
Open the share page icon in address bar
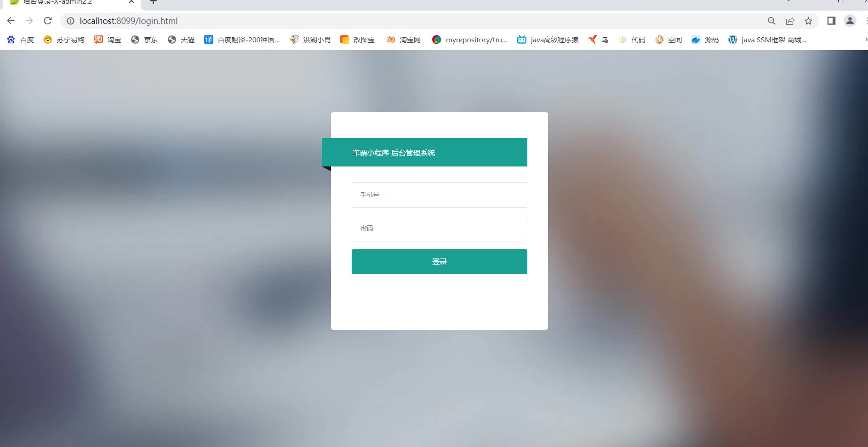pyautogui.click(x=790, y=21)
